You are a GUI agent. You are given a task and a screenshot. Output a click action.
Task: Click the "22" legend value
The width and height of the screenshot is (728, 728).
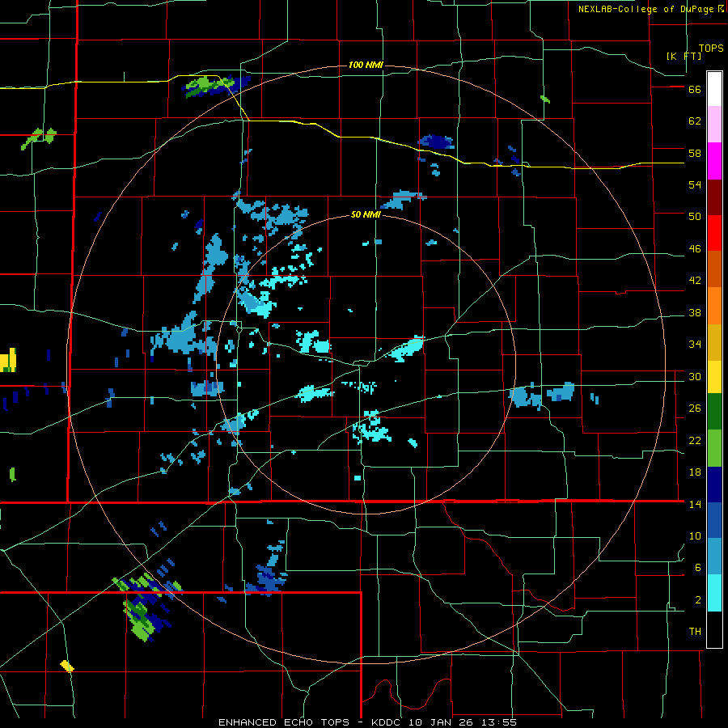tap(695, 441)
